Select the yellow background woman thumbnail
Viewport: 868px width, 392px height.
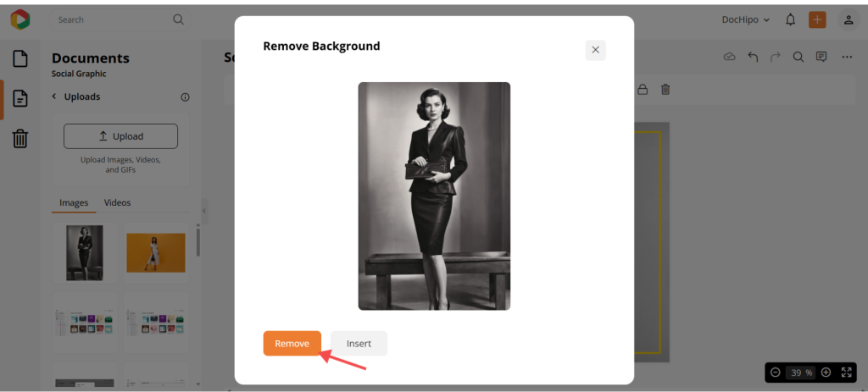coord(155,252)
